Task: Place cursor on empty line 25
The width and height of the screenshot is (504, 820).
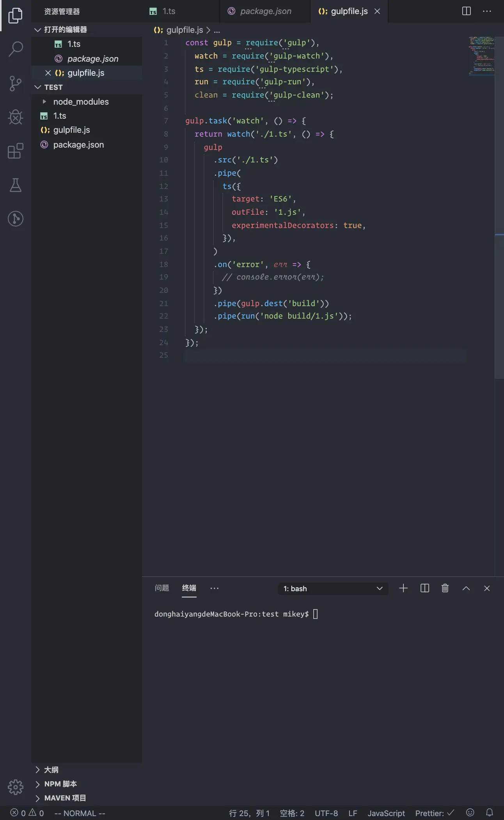Action: [x=325, y=355]
